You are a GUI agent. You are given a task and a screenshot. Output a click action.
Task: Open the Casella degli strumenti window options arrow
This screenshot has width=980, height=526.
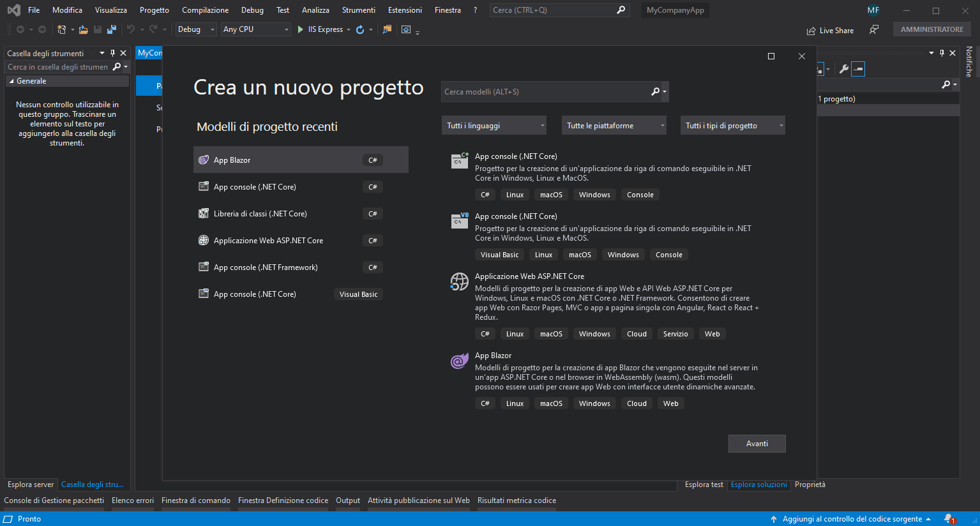coord(102,53)
